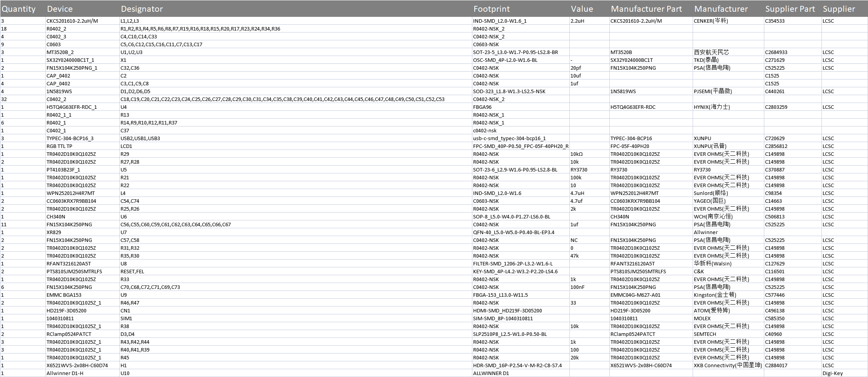This screenshot has height=377, width=868.
Task: Click designator cell D1,D2,D6,D5
Action: point(135,91)
